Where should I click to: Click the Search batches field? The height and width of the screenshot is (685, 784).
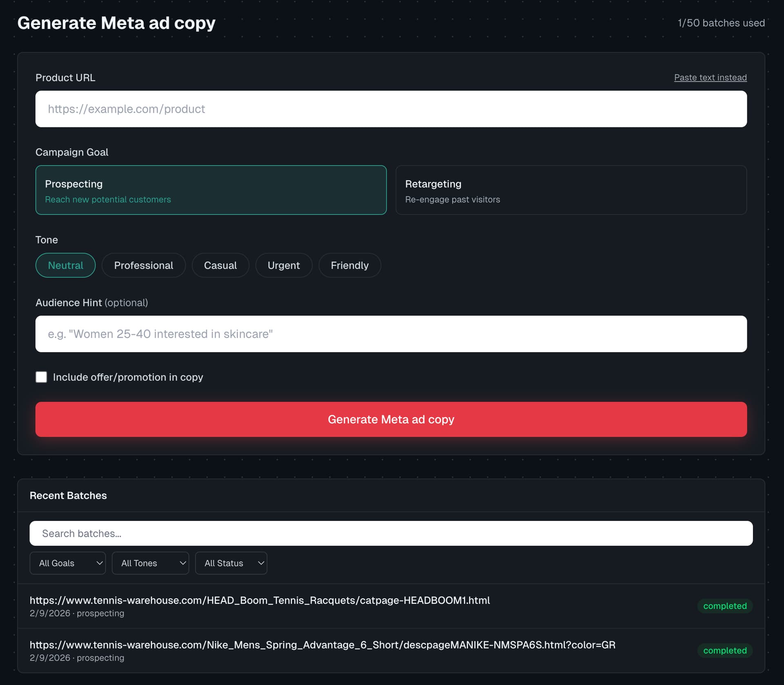tap(391, 533)
